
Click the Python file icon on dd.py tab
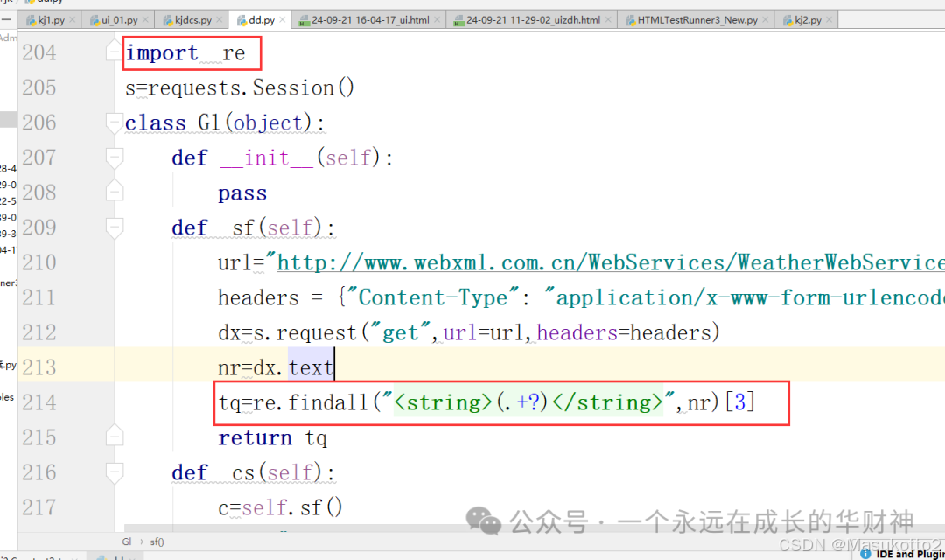coord(241,20)
